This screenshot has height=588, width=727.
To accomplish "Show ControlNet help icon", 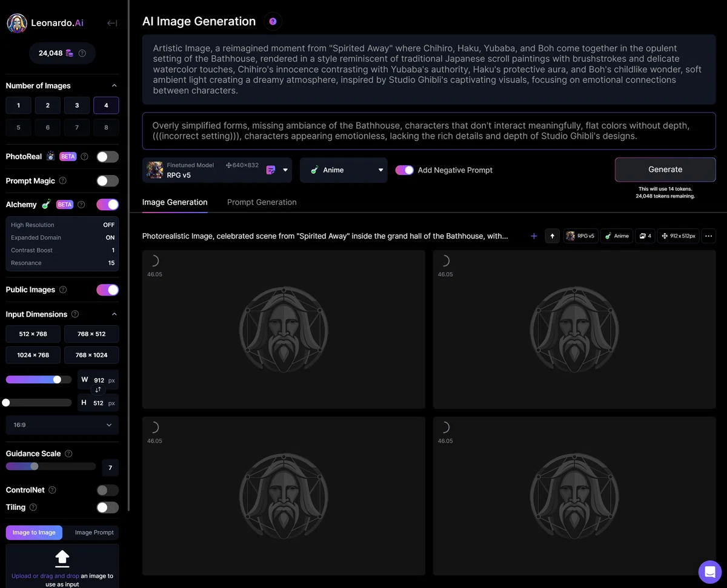I will point(52,490).
